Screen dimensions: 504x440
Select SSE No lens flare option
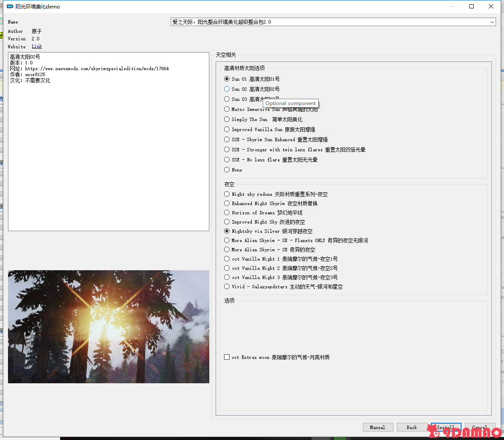[x=227, y=160]
